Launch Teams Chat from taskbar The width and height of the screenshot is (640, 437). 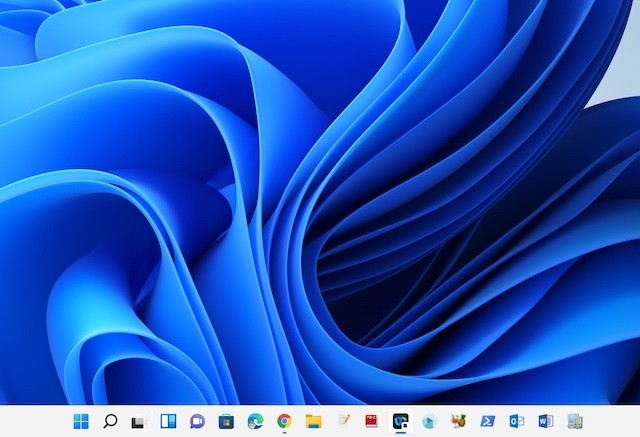(197, 421)
